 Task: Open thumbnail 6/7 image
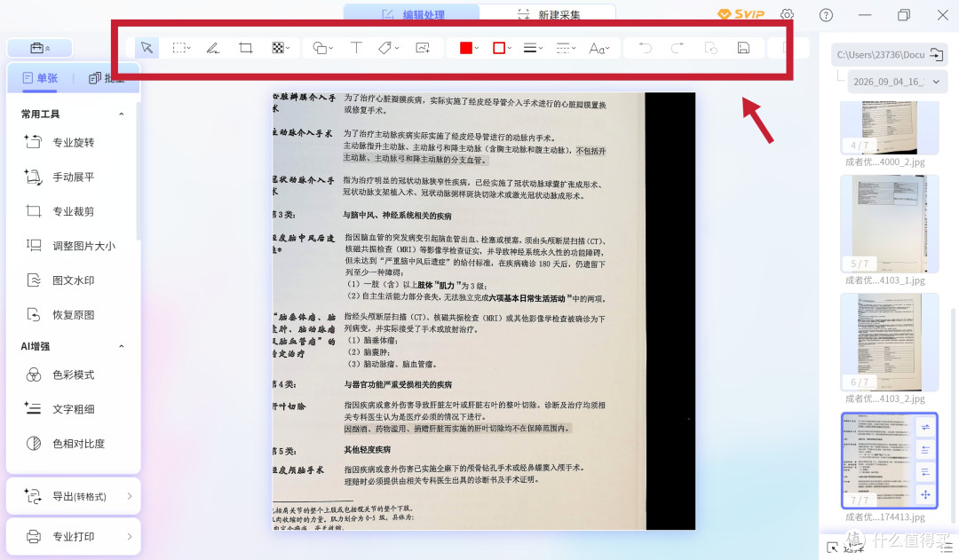889,343
